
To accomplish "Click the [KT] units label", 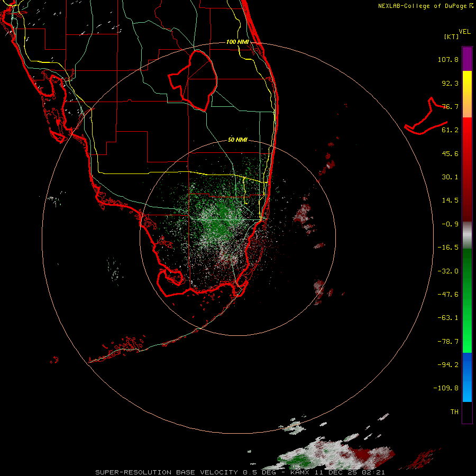I will click(452, 36).
